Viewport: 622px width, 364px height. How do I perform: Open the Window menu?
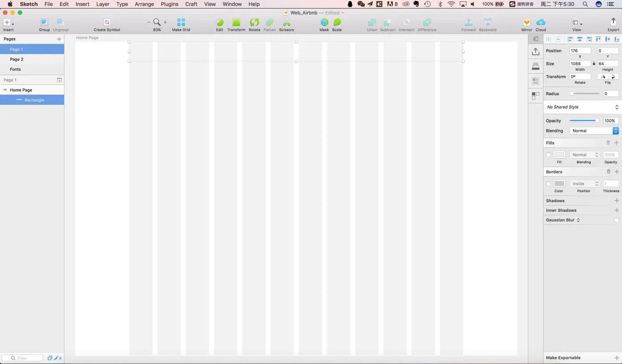click(x=232, y=4)
